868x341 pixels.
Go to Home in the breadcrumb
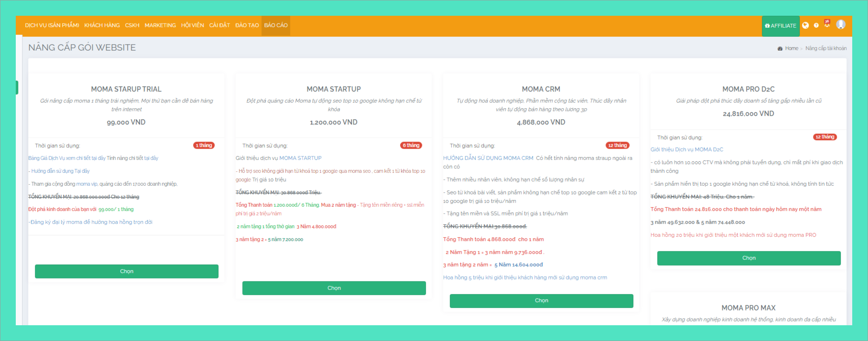click(791, 48)
